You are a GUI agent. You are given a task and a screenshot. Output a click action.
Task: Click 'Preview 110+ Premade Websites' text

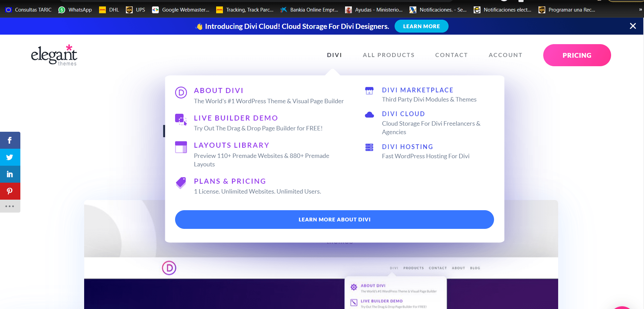pos(262,160)
